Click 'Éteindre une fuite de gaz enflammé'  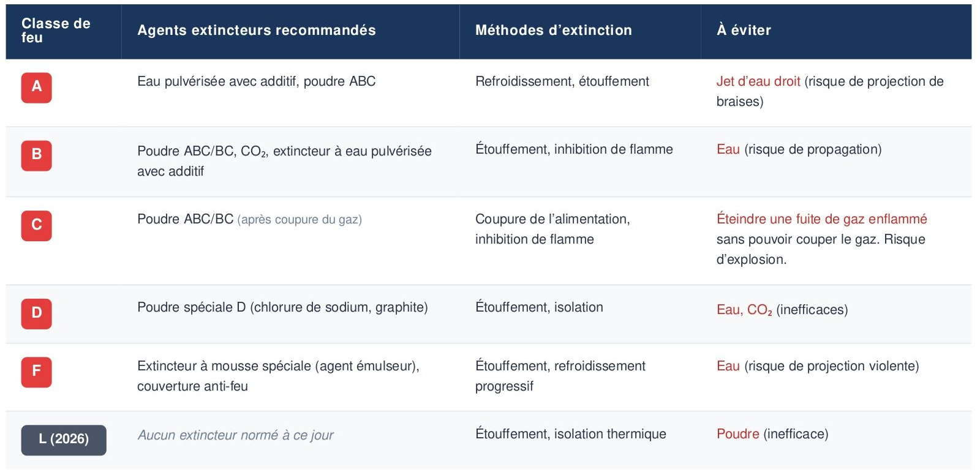822,219
